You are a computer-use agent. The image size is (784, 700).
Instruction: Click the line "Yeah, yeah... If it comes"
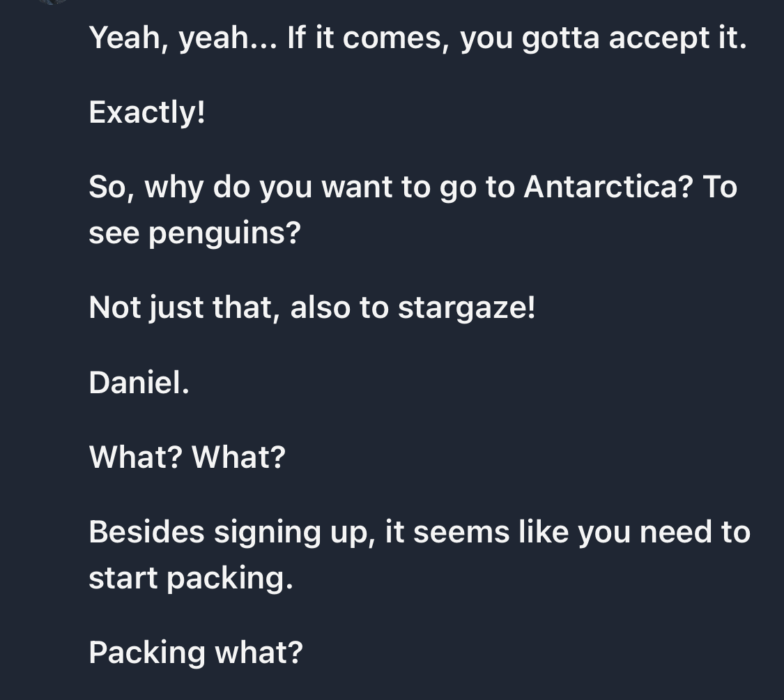coord(417,38)
